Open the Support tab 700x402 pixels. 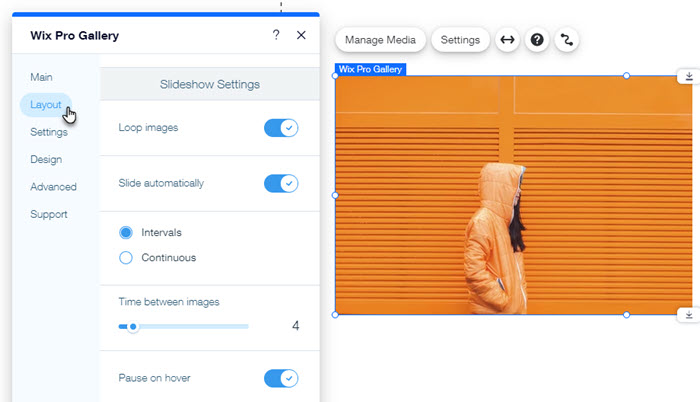(49, 214)
